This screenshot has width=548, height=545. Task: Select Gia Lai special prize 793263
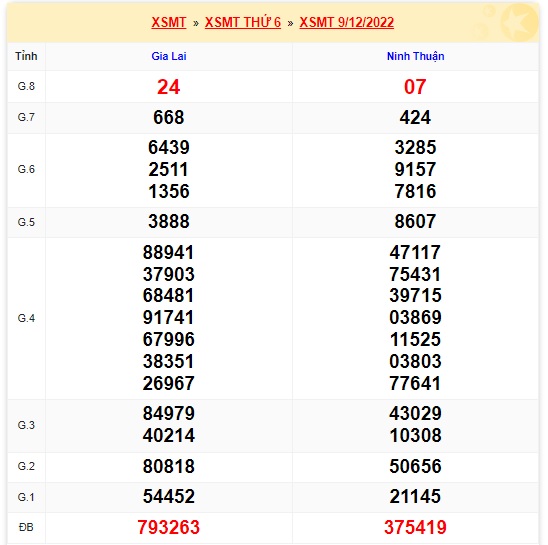(x=168, y=528)
